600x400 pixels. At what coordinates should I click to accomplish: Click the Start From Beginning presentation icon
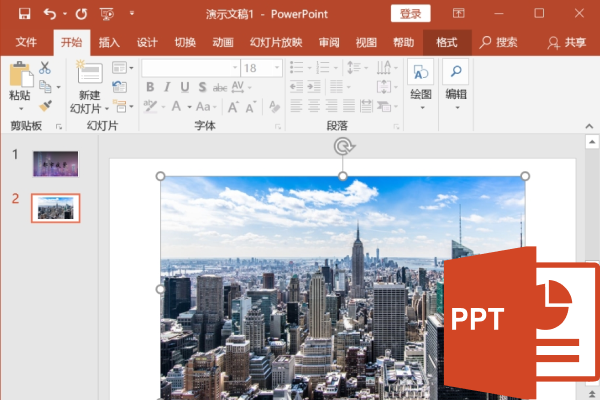[x=133, y=14]
